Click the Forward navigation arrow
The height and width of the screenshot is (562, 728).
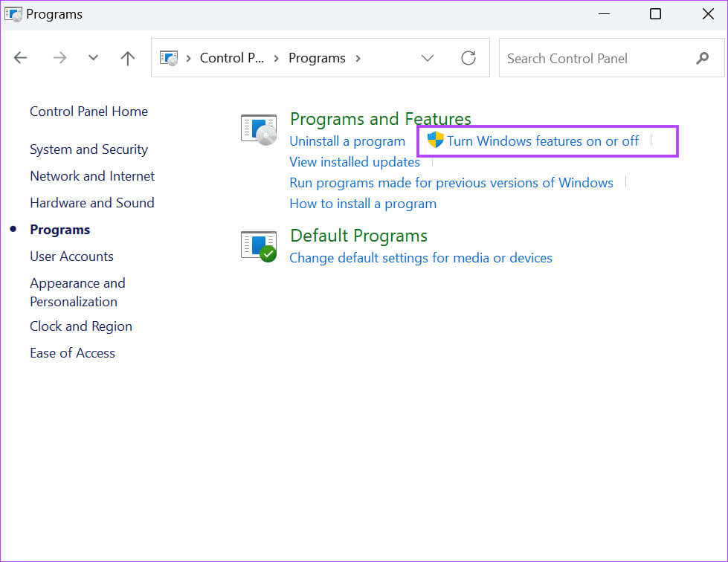point(59,58)
